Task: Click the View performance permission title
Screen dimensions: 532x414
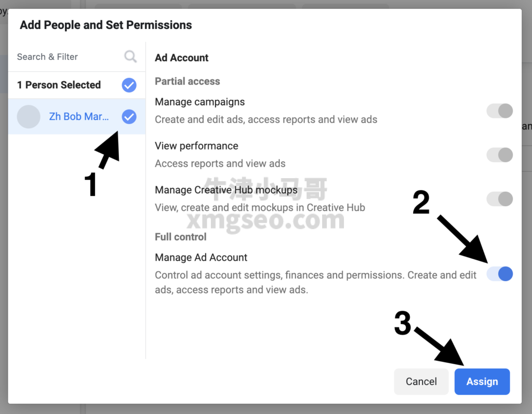Action: click(x=196, y=146)
